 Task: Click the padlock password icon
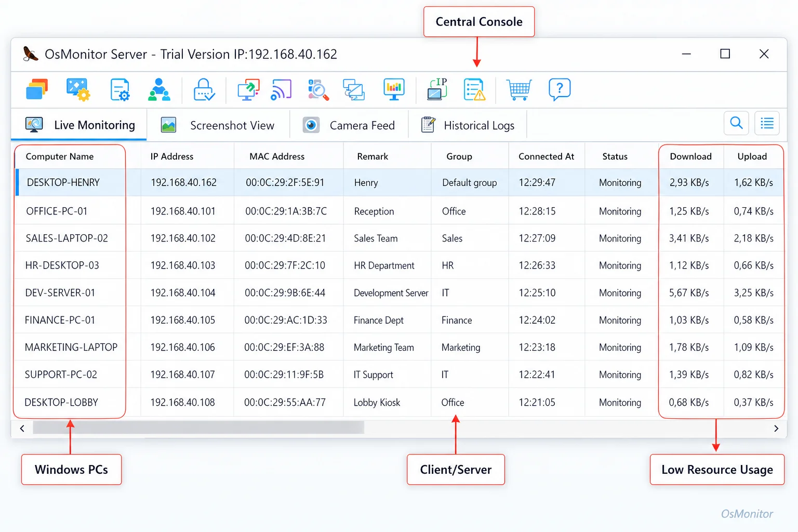(x=204, y=89)
